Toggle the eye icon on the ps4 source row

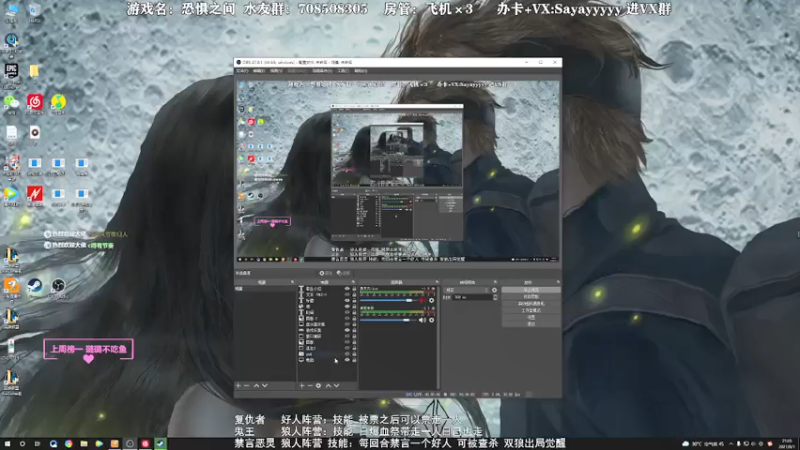pos(347,354)
